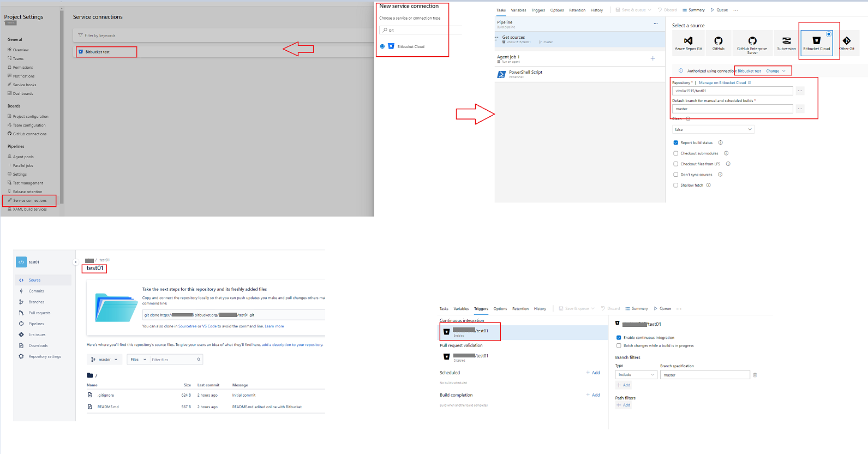Add a Path filter
Viewport: 868px width, 454px height.
click(x=624, y=405)
